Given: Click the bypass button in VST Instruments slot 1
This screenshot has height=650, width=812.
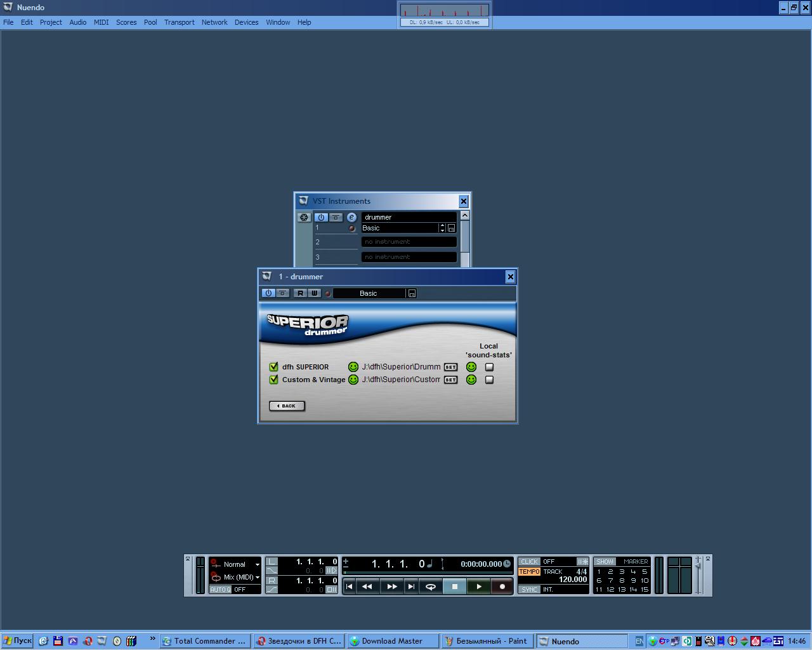Looking at the screenshot, I should (x=336, y=217).
